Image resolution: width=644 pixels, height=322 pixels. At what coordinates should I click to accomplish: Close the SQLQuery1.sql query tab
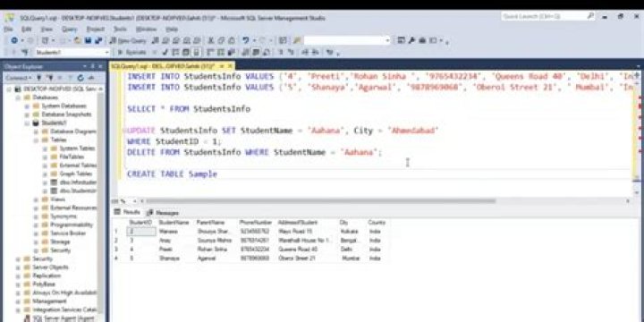click(x=231, y=65)
